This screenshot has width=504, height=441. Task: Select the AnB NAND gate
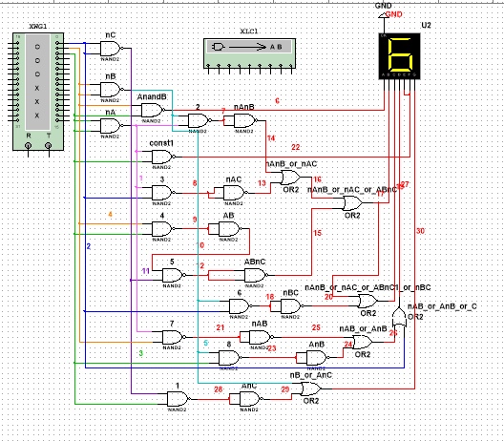pyautogui.click(x=317, y=357)
